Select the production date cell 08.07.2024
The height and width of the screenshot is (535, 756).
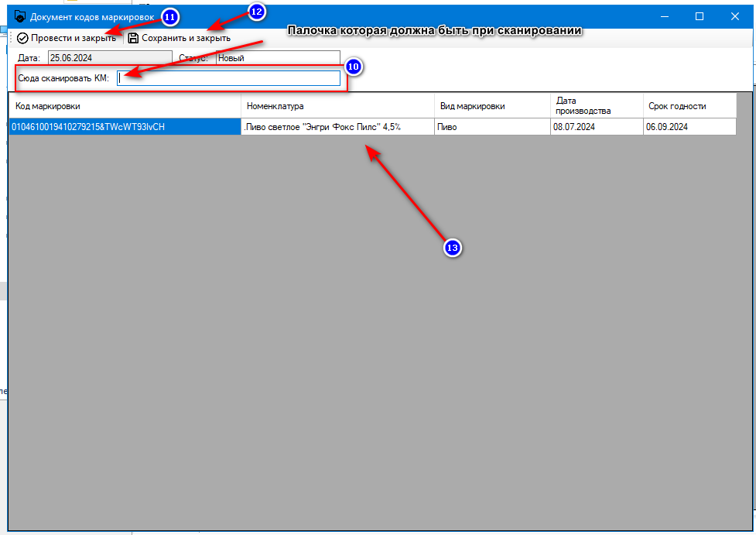tap(596, 127)
